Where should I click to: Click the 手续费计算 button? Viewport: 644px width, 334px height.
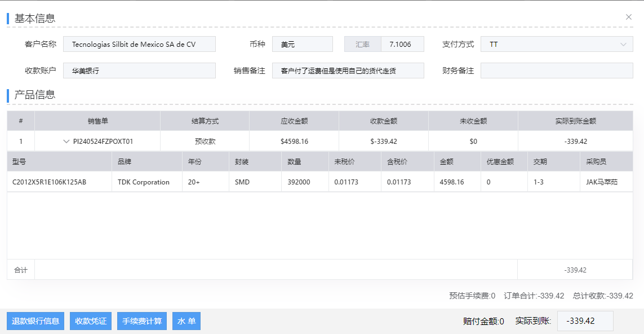[143, 321]
